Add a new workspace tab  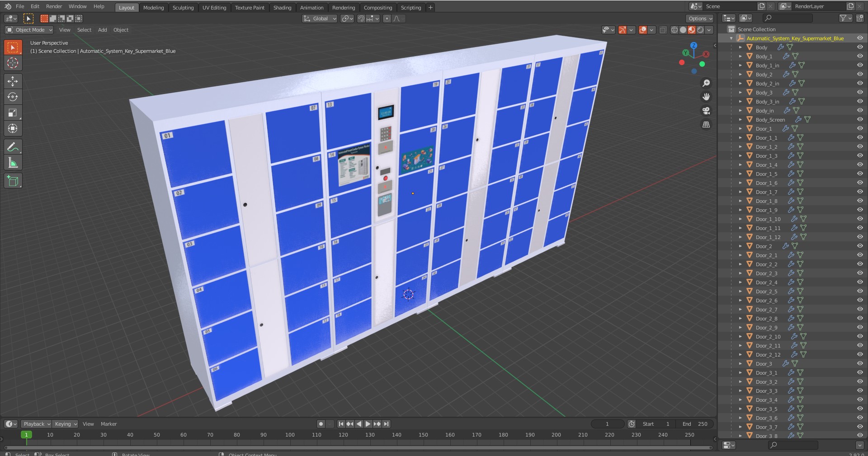click(430, 7)
